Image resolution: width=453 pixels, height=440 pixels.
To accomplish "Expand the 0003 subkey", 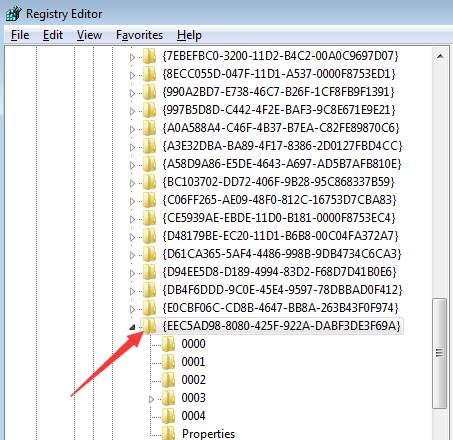I will click(x=151, y=399).
